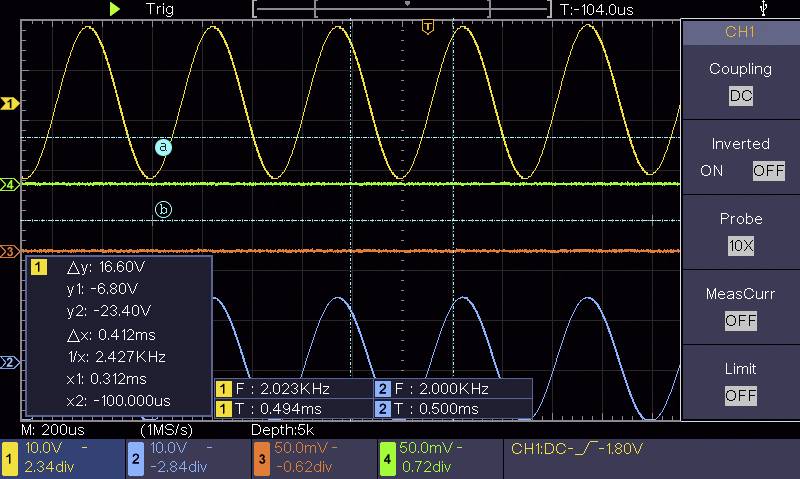Set Inverted to ON
The width and height of the screenshot is (800, 479).
712,171
